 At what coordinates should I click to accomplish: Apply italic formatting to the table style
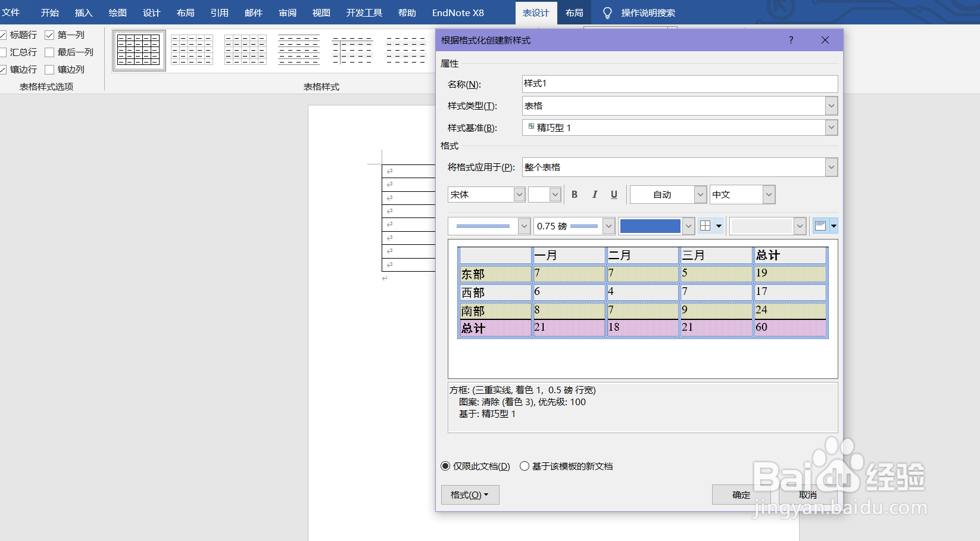[x=594, y=194]
